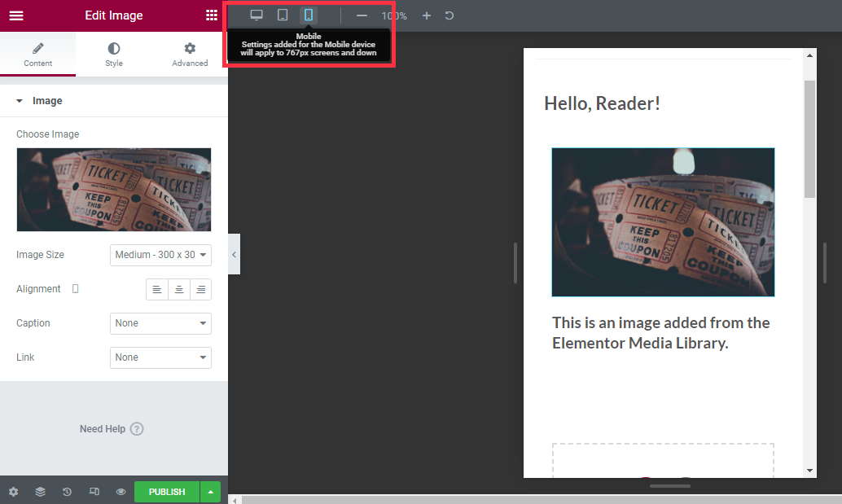Click the zoom percentage value
842x504 pixels.
[x=394, y=16]
